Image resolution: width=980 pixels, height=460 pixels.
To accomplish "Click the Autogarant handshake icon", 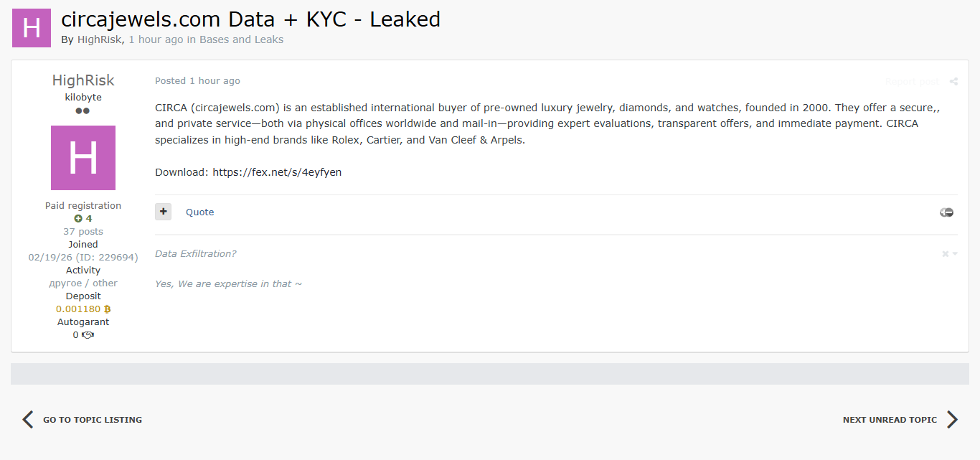I will (x=88, y=335).
